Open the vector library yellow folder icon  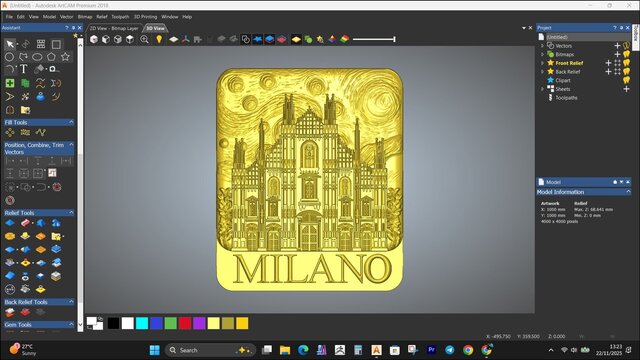[25, 110]
